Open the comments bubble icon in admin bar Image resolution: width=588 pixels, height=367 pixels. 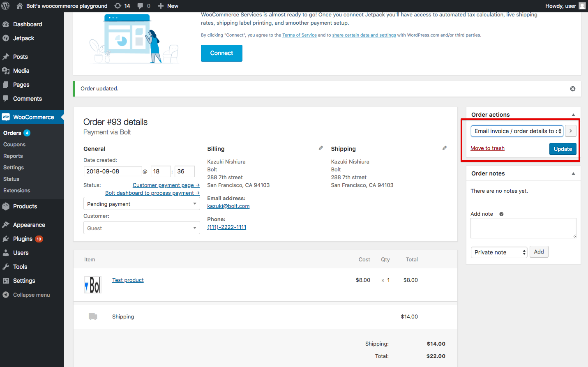(141, 6)
